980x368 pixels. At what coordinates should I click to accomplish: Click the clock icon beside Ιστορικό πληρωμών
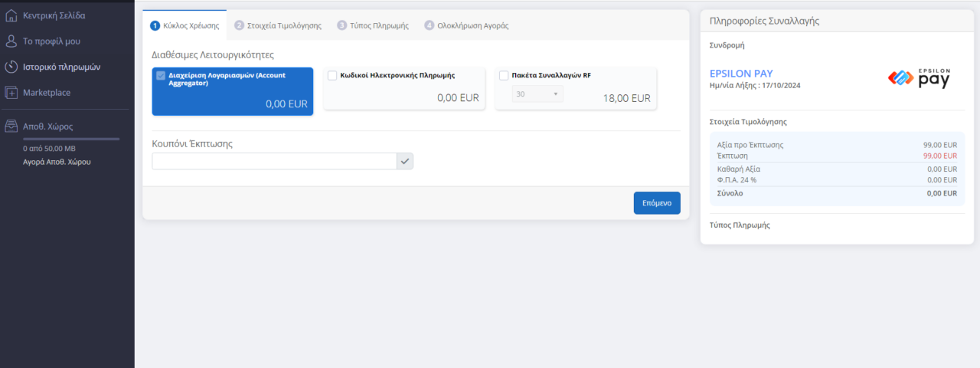coord(11,67)
